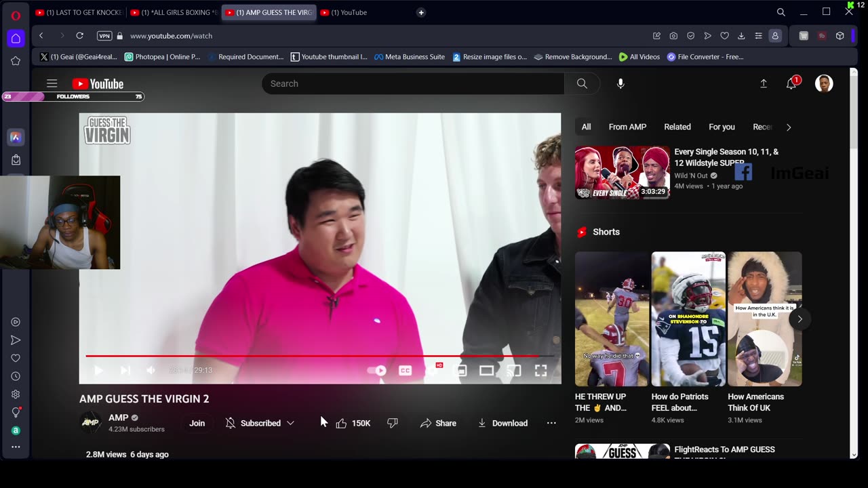Screen dimensions: 868x488
Task: Toggle autoplay switch in video player
Action: pos(376,370)
